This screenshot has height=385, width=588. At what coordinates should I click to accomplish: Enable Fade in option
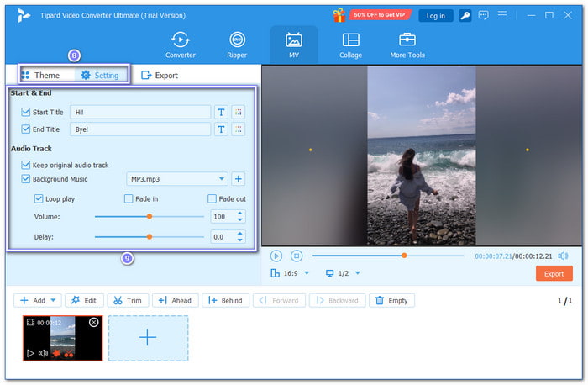pyautogui.click(x=129, y=198)
